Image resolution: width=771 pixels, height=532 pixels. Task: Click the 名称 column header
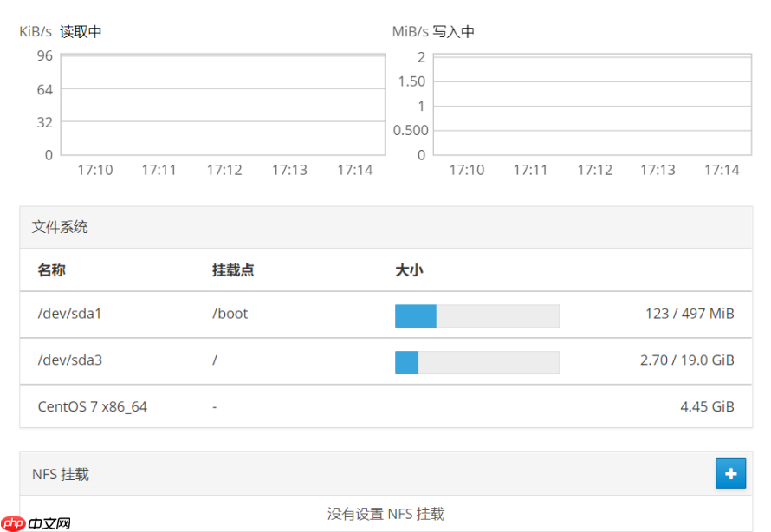tap(52, 270)
